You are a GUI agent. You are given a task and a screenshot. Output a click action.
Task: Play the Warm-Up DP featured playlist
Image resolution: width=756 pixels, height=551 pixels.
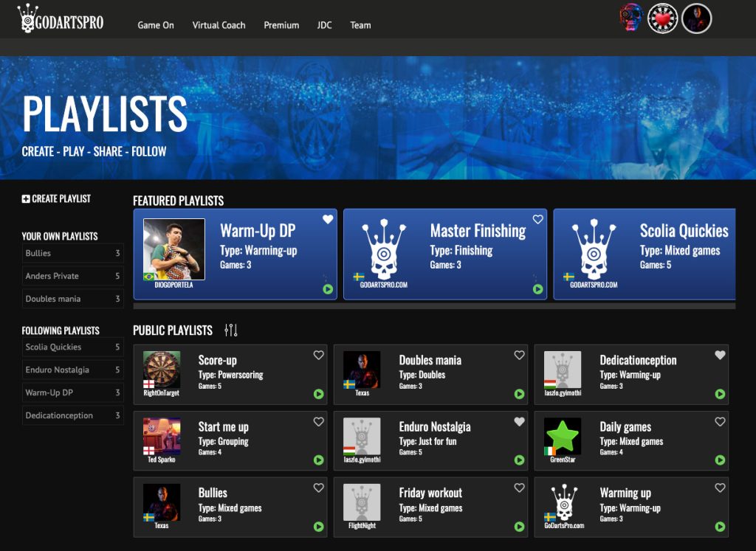(x=328, y=289)
